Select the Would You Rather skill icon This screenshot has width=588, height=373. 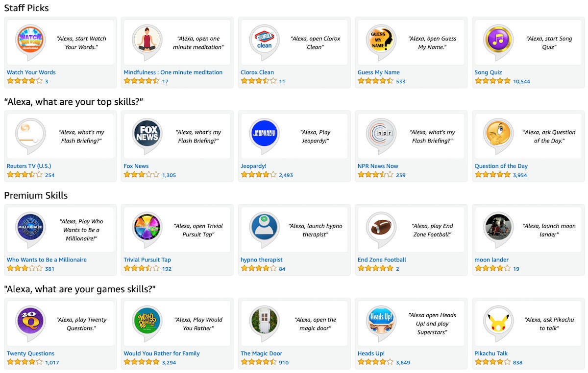147,323
